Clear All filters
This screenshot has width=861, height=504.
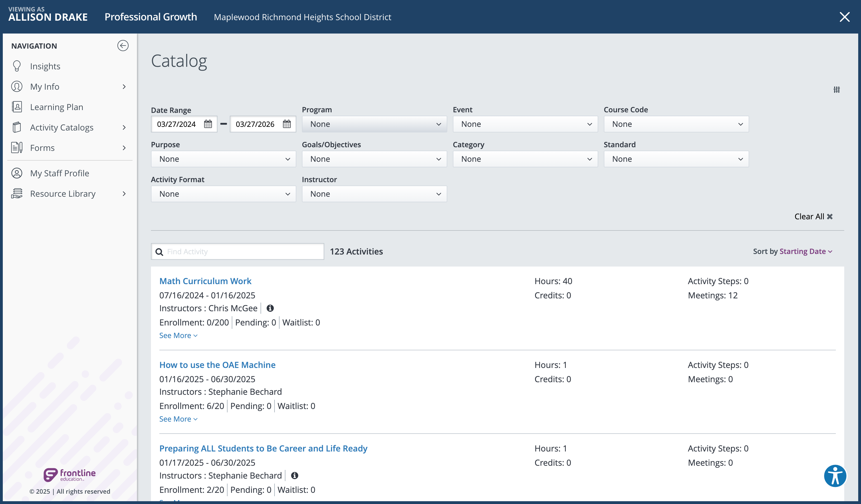click(x=813, y=217)
